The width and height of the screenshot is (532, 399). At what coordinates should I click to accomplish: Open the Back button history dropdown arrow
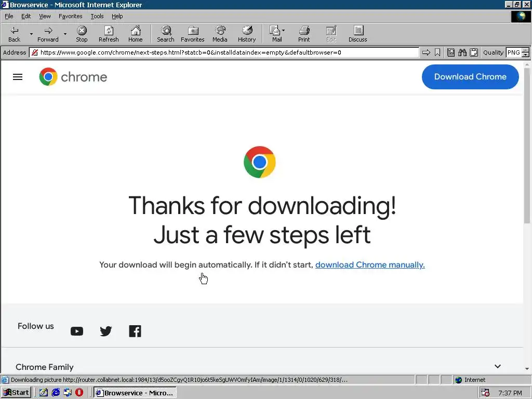(31, 34)
